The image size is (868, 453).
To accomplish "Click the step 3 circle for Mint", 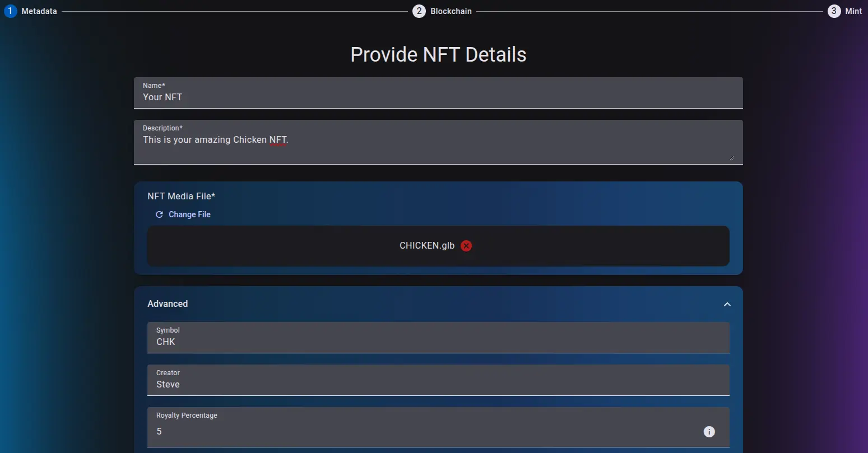I will (834, 11).
